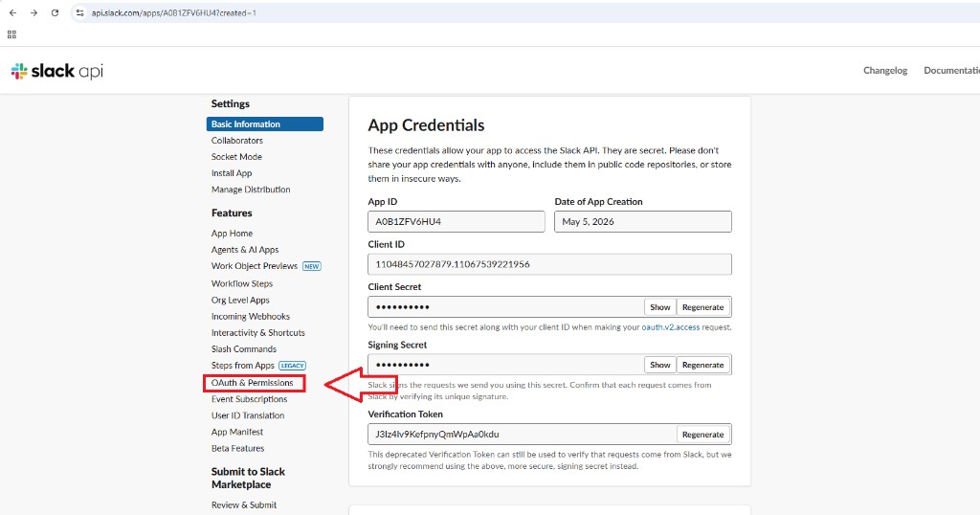Open the Changelog link
This screenshot has width=980, height=515.
pyautogui.click(x=885, y=71)
